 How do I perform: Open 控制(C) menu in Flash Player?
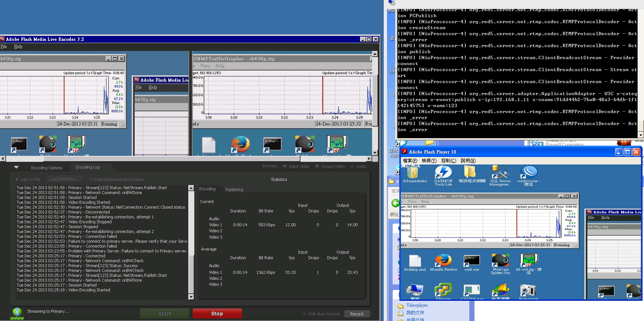(449, 161)
